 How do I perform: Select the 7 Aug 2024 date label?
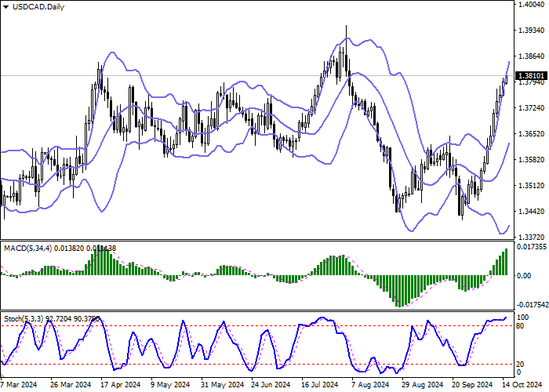(x=371, y=385)
